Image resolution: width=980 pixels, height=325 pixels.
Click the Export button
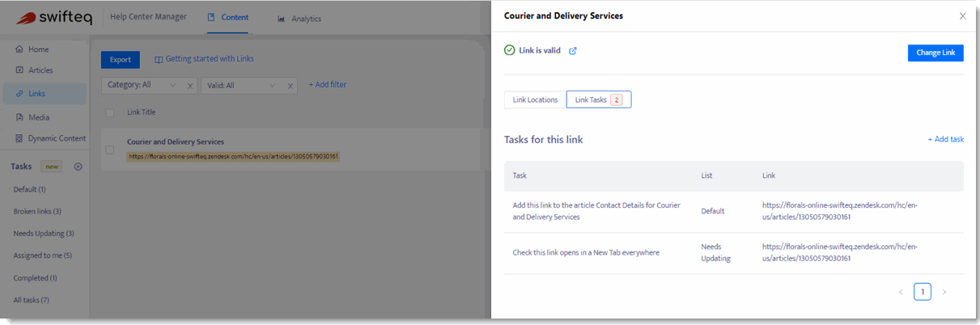click(121, 59)
